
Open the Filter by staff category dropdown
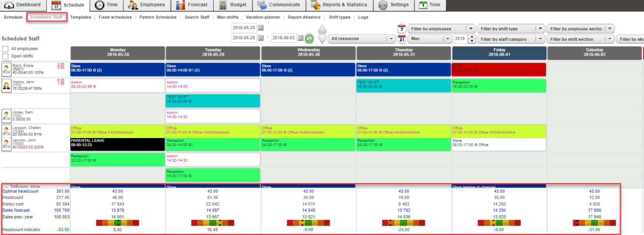[511, 39]
